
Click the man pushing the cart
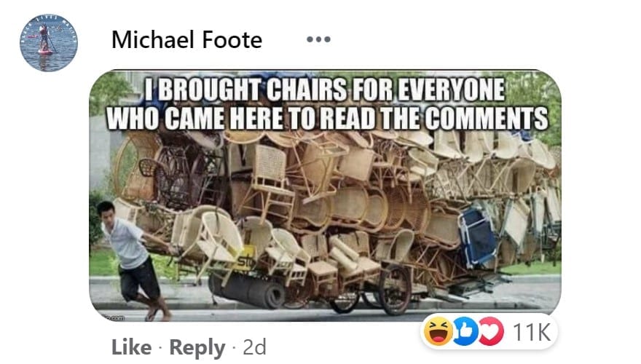pyautogui.click(x=133, y=260)
